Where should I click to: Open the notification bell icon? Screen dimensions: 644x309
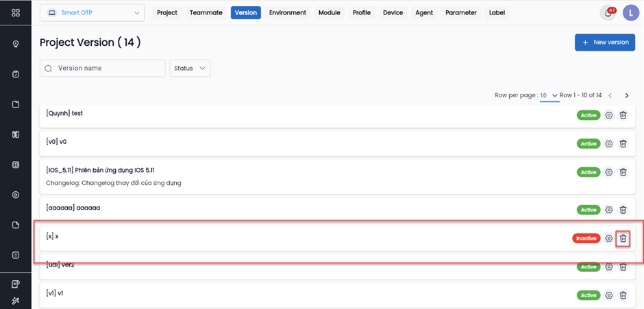(x=607, y=13)
